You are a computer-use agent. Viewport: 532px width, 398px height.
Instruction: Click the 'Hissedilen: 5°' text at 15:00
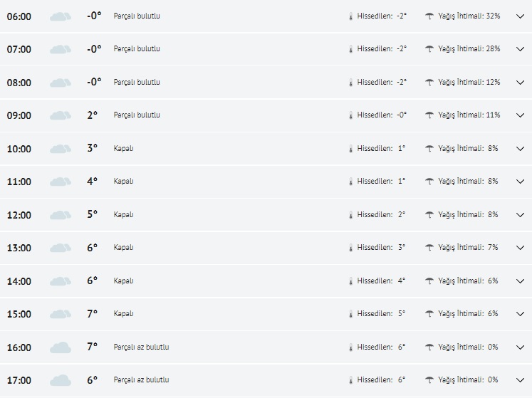point(381,314)
